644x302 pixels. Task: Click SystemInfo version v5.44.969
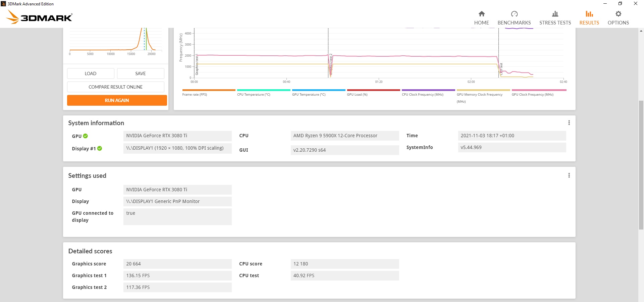(512, 148)
